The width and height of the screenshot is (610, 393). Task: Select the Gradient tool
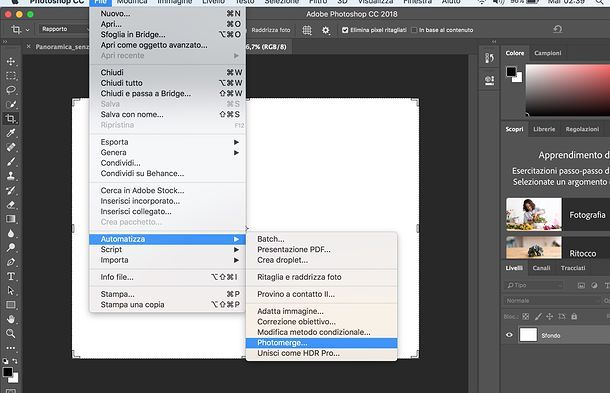pyautogui.click(x=11, y=219)
